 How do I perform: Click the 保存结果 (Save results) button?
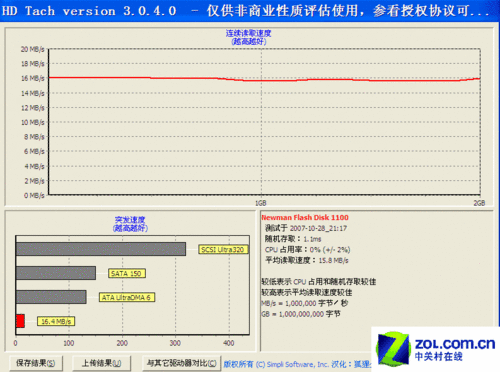36,363
